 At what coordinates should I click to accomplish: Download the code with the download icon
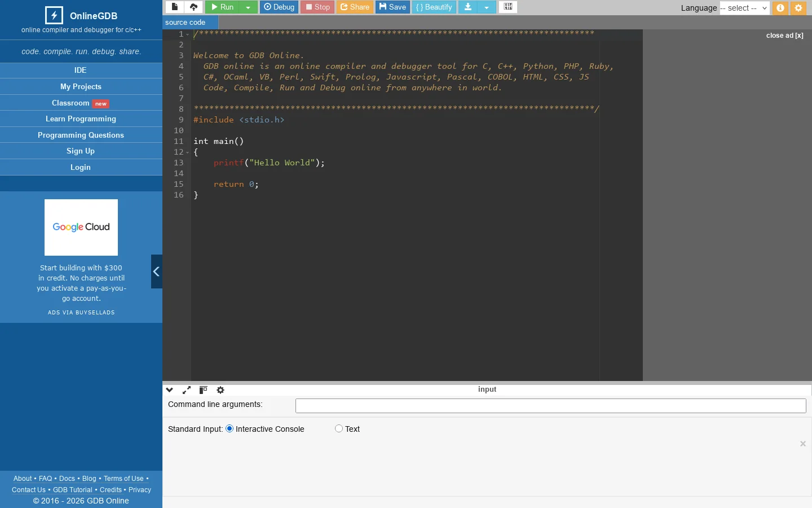coord(467,7)
